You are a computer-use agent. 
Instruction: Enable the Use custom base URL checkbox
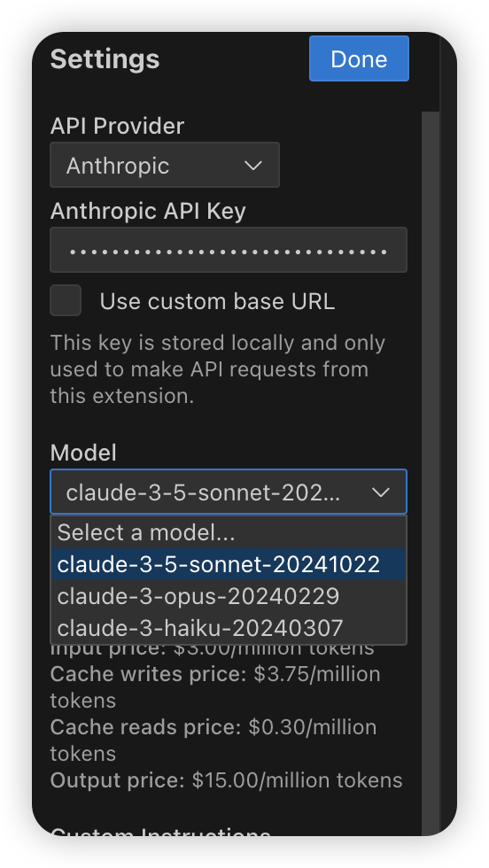[x=66, y=300]
